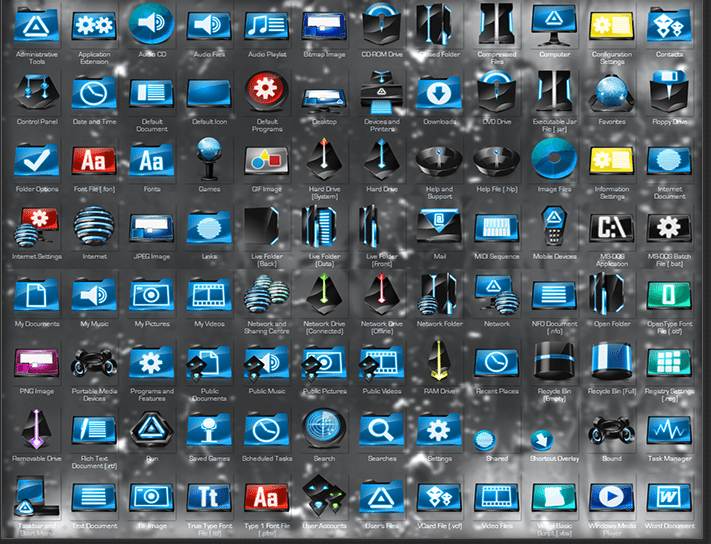711x544 pixels.
Task: Open the My Videos folder icon
Action: [x=209, y=295]
